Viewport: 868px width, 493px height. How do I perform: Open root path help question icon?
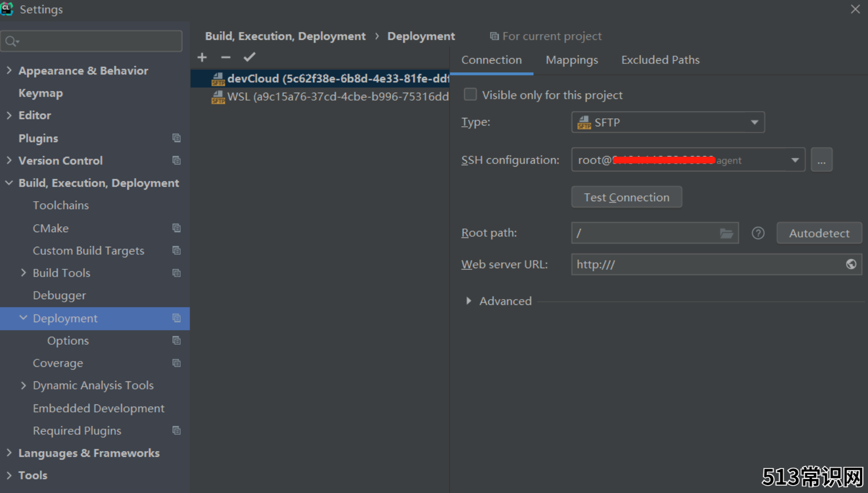(x=758, y=233)
